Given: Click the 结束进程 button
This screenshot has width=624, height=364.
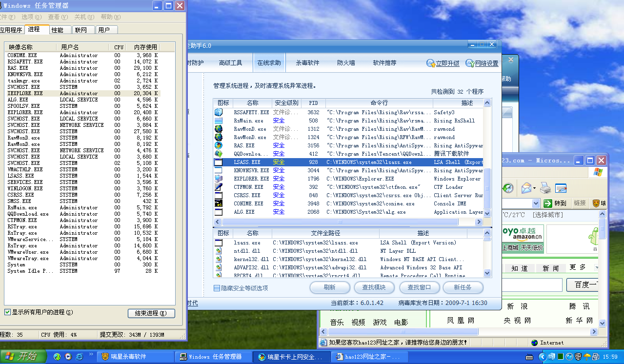Looking at the screenshot, I should (x=151, y=313).
